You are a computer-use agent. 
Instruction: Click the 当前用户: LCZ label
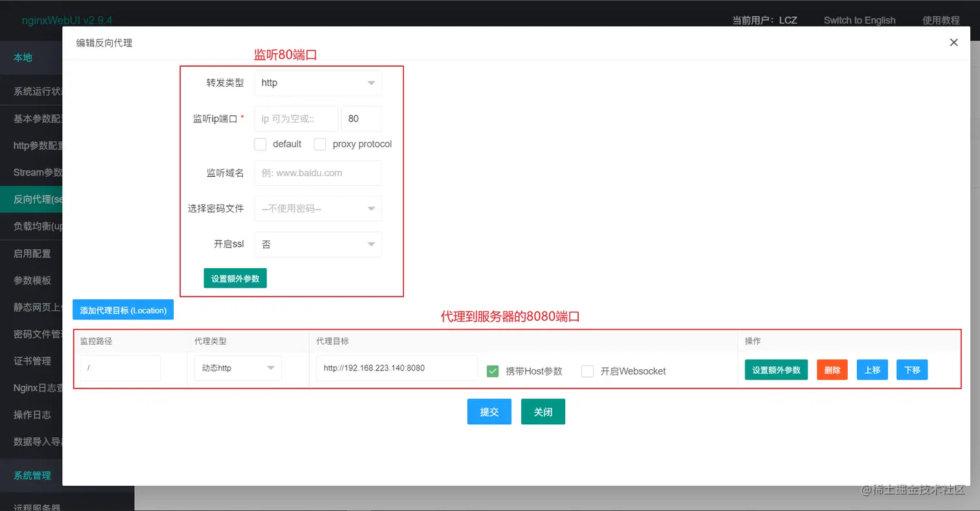tap(765, 20)
